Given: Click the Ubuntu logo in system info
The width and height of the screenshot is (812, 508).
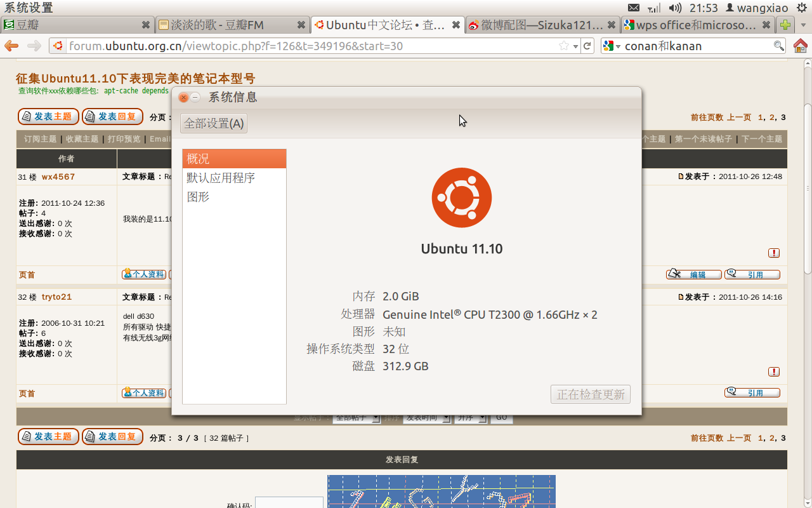Looking at the screenshot, I should [x=462, y=197].
